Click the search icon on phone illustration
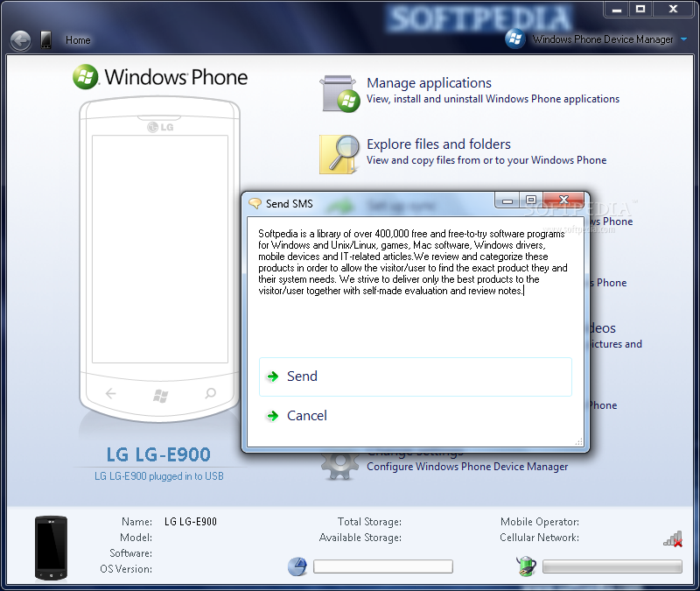700x591 pixels. click(x=210, y=393)
